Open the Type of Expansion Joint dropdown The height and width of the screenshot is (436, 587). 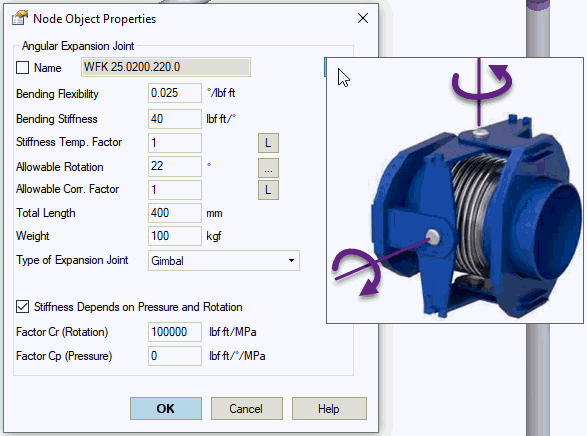224,260
